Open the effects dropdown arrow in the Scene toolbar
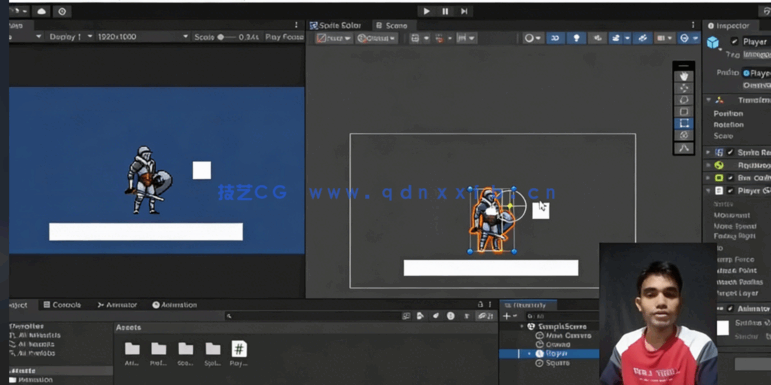The width and height of the screenshot is (771, 385). click(x=627, y=38)
